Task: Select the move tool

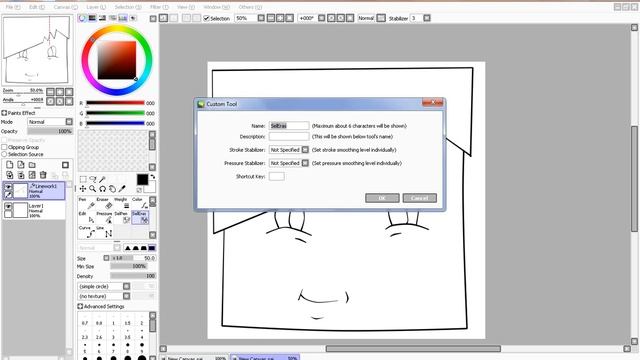Action: [x=83, y=189]
